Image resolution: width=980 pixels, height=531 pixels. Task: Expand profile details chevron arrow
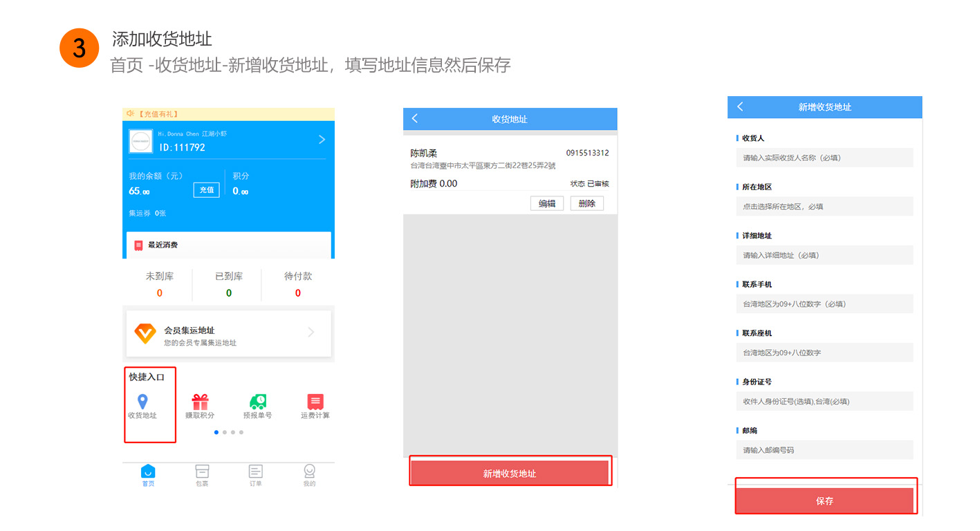click(322, 140)
